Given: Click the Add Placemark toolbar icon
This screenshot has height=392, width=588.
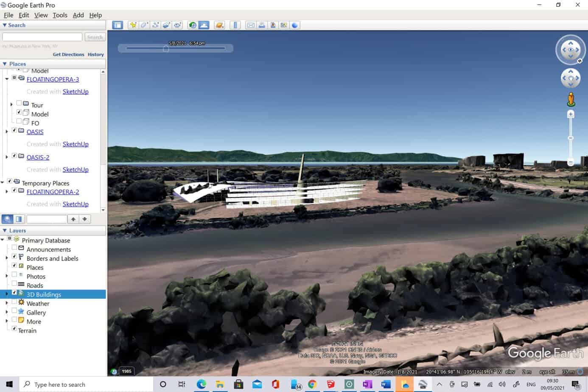Looking at the screenshot, I should coord(133,25).
